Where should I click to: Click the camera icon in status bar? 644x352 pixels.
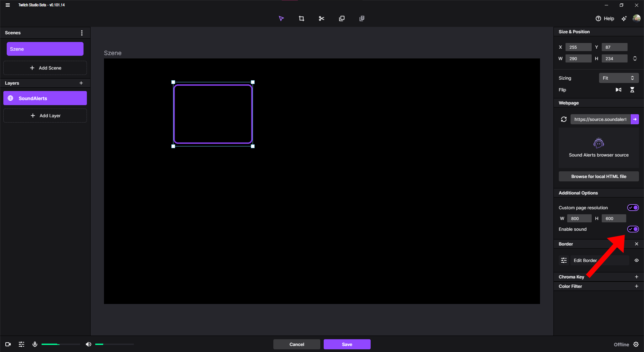(x=8, y=344)
